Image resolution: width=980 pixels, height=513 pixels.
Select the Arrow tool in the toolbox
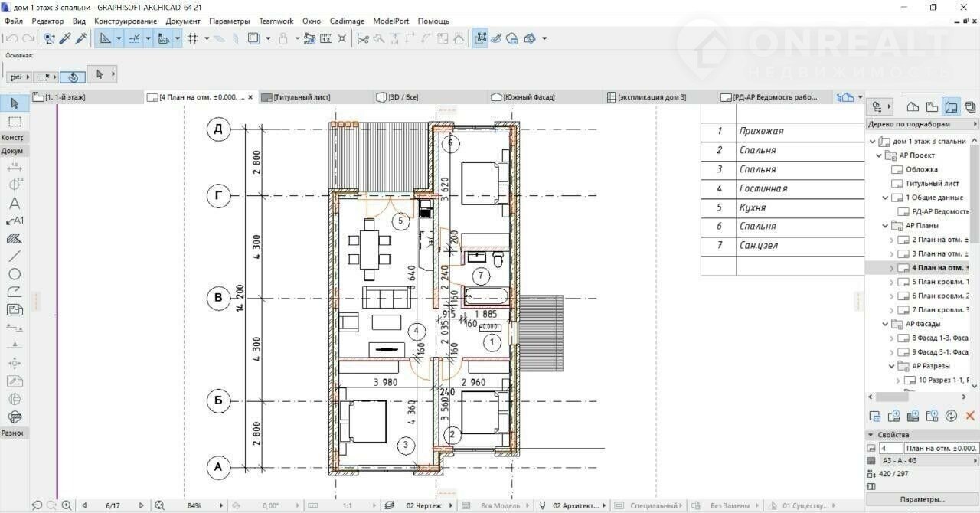point(14,103)
